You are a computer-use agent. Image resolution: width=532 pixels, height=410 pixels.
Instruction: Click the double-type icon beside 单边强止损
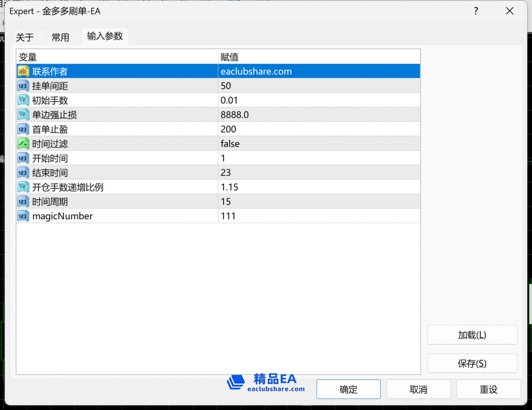pyautogui.click(x=23, y=115)
